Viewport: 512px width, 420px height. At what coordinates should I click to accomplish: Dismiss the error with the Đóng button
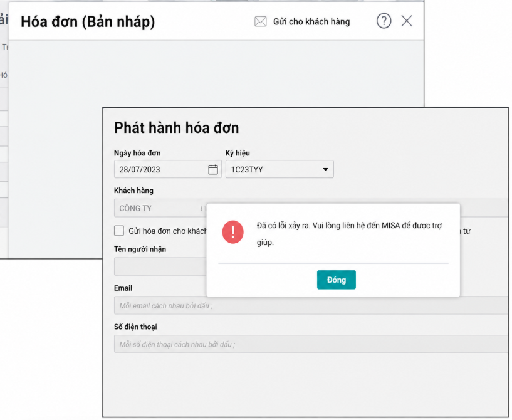click(337, 280)
